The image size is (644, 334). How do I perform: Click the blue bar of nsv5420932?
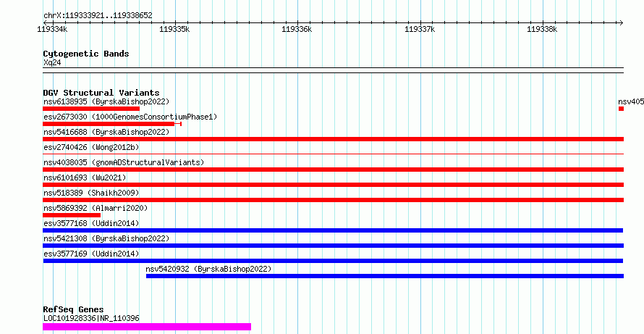(385, 276)
